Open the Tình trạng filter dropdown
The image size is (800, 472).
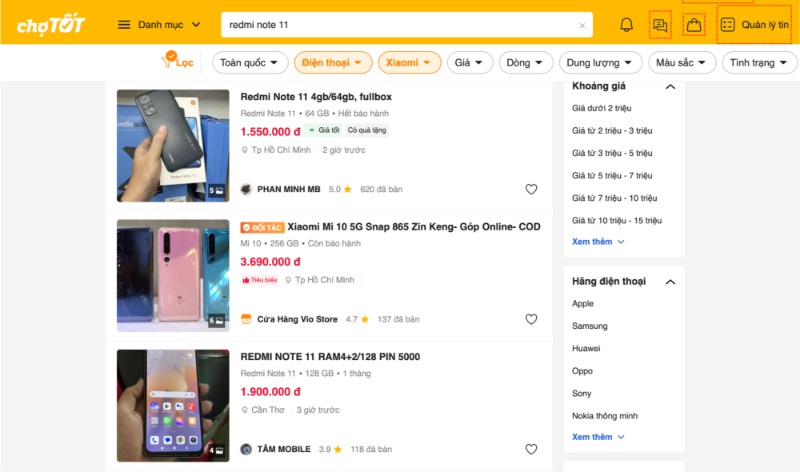coord(759,63)
